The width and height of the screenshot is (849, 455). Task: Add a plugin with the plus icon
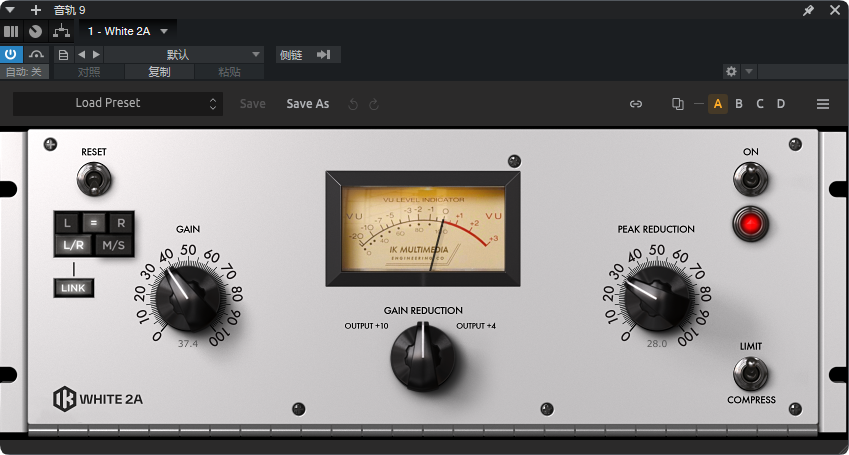coord(36,10)
